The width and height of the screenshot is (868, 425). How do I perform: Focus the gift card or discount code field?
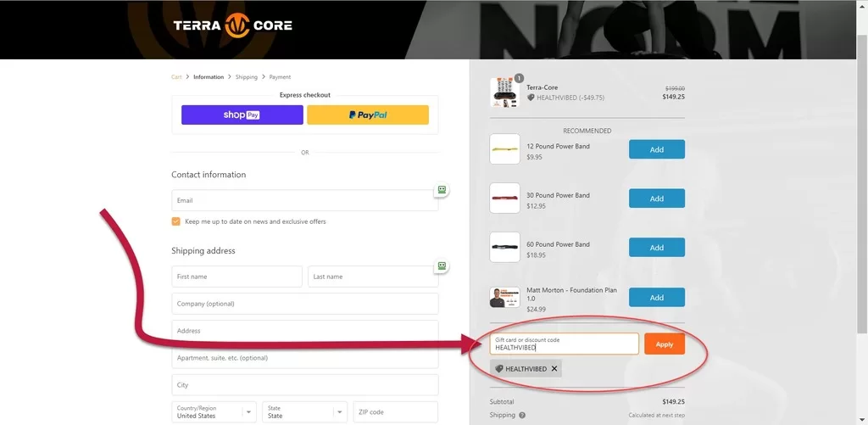click(x=564, y=344)
